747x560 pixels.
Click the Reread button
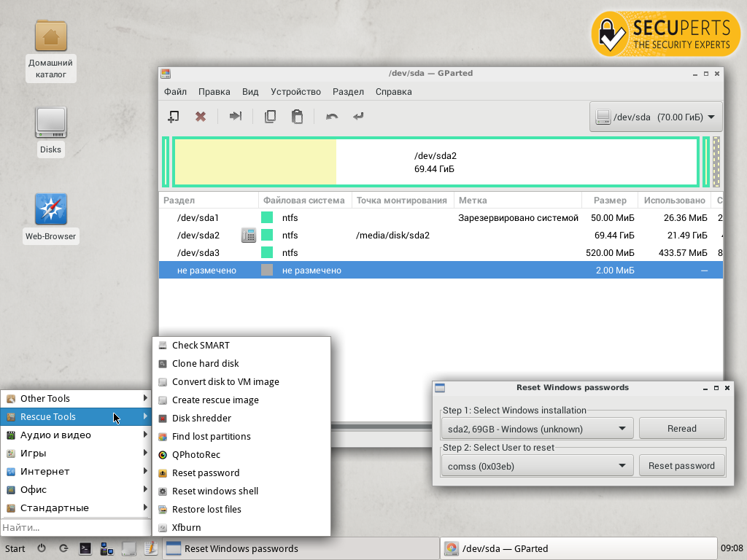coord(682,429)
